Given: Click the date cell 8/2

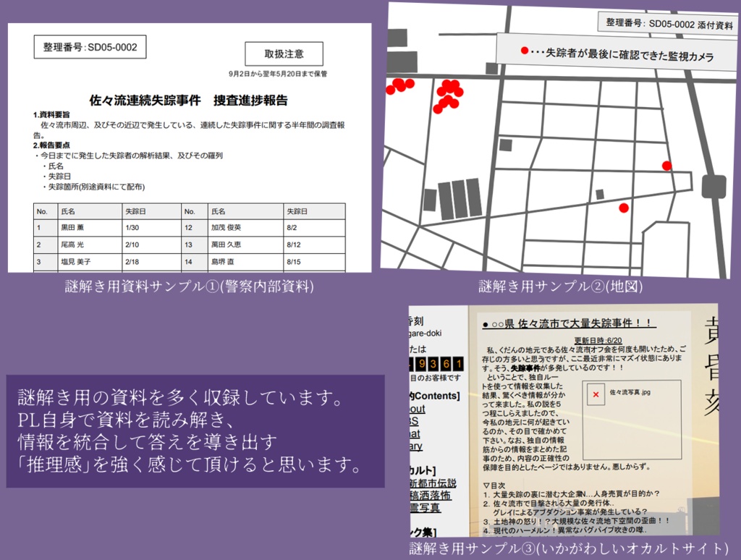Looking at the screenshot, I should tap(314, 227).
